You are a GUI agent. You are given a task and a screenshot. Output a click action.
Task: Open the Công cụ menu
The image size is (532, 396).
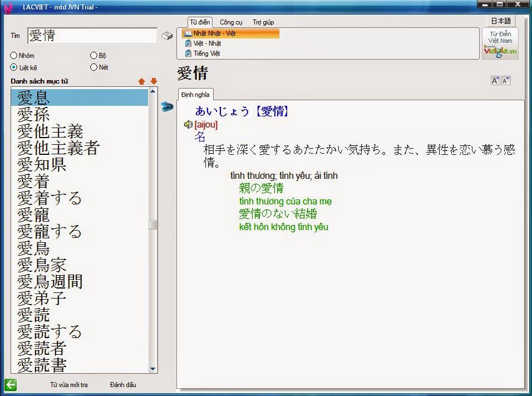(231, 22)
